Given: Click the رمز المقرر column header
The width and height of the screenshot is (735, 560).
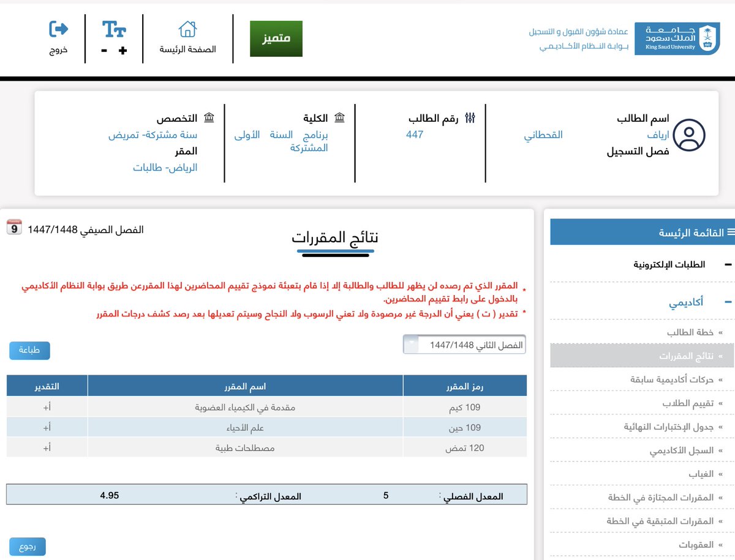Looking at the screenshot, I should tap(465, 386).
